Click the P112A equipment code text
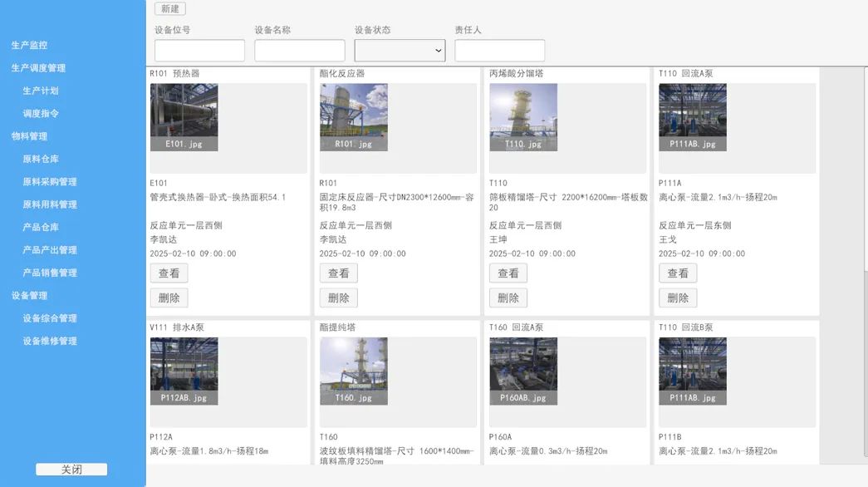This screenshot has height=487, width=868. click(161, 436)
